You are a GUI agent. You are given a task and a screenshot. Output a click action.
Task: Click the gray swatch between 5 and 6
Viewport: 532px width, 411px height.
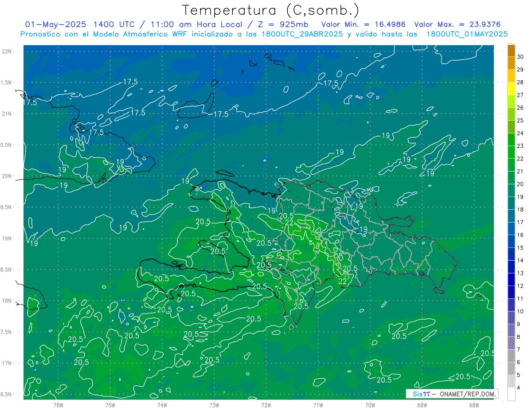pyautogui.click(x=511, y=368)
